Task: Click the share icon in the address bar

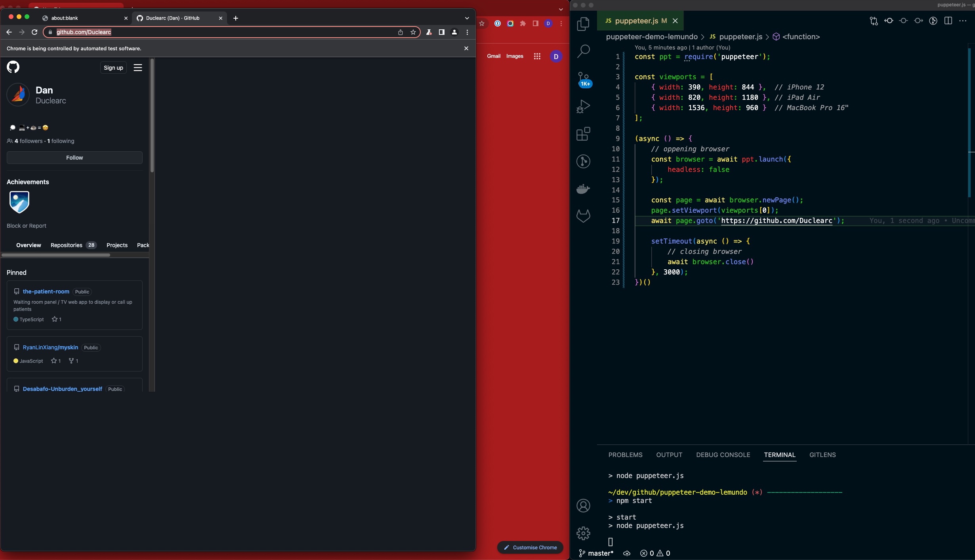Action: pyautogui.click(x=401, y=32)
